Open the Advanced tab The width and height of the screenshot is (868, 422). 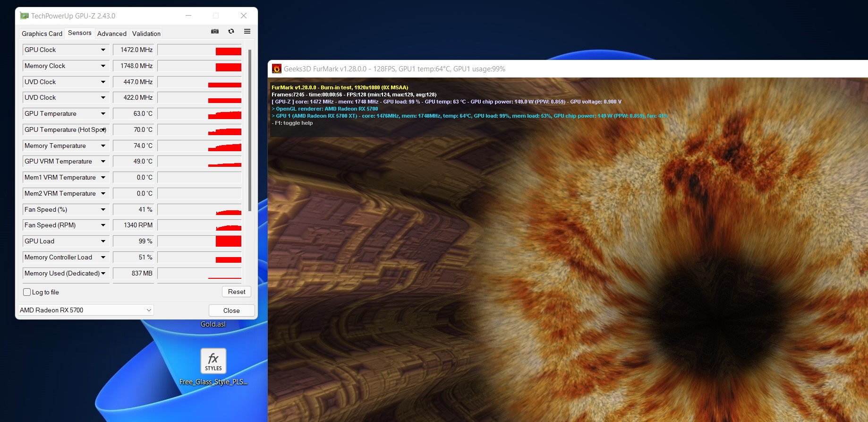(x=112, y=34)
